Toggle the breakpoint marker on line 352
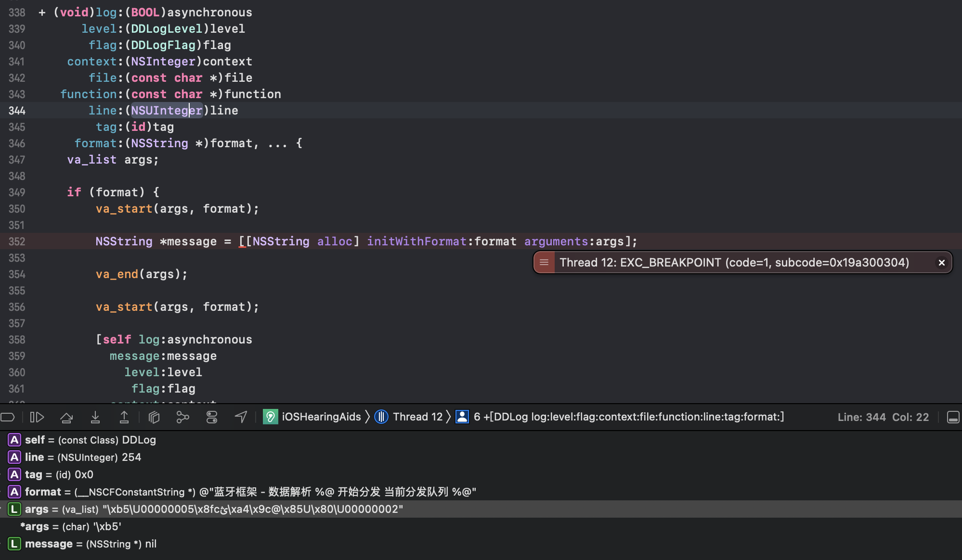 pyautogui.click(x=16, y=242)
